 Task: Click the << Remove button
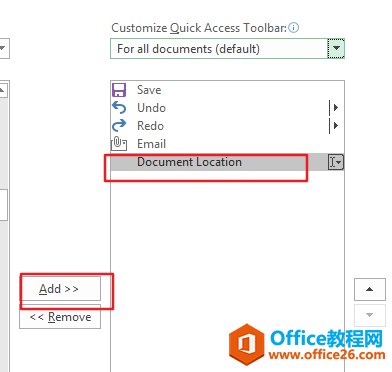60,317
